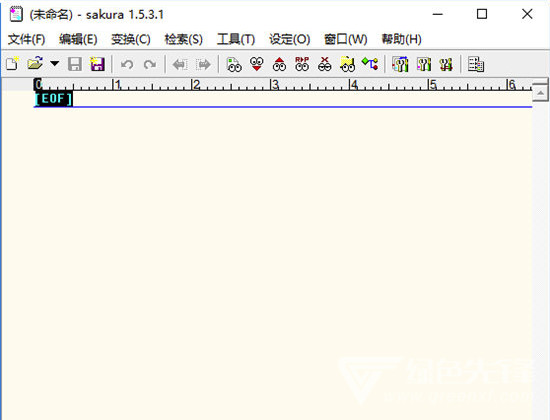Click the grey save floppy icon

coord(75,64)
